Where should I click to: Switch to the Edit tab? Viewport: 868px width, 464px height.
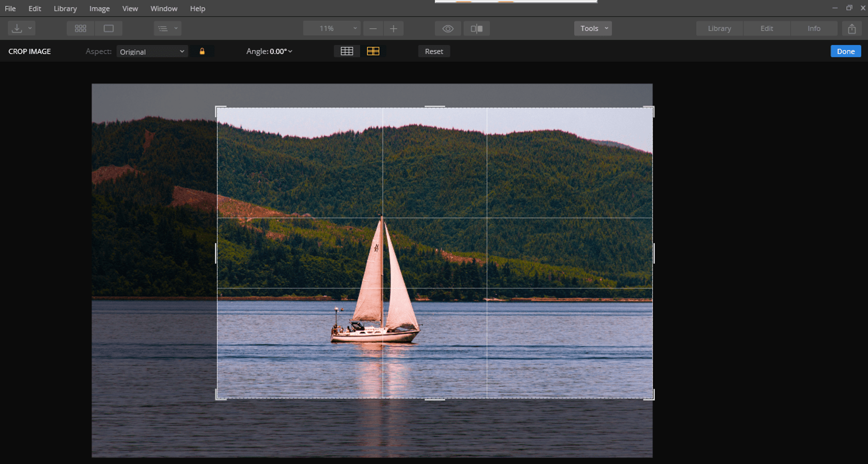click(767, 28)
